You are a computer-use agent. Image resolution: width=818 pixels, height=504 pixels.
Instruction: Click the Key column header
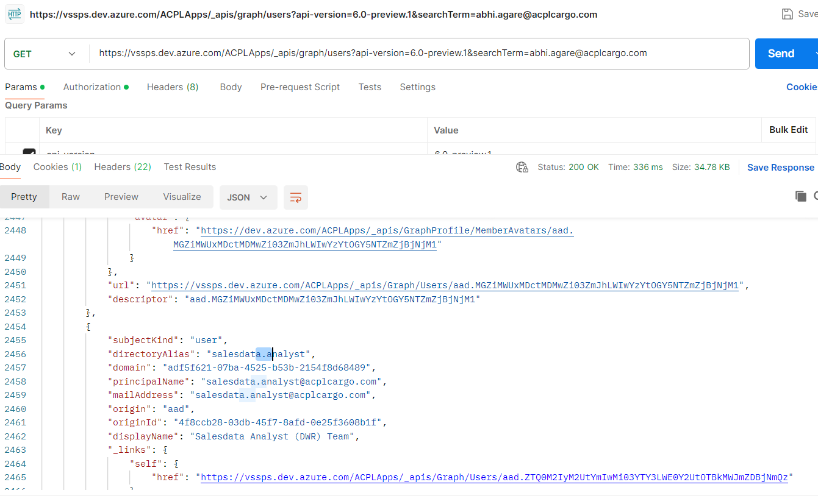[54, 130]
